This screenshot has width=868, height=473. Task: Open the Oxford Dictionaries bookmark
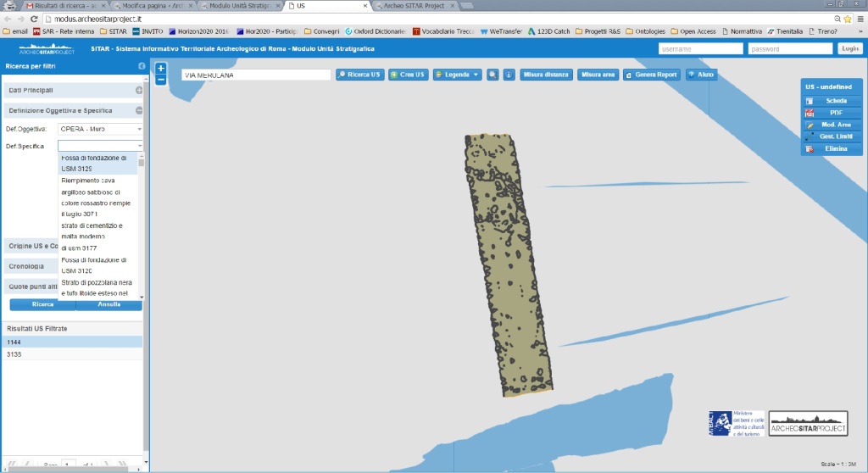pos(376,31)
